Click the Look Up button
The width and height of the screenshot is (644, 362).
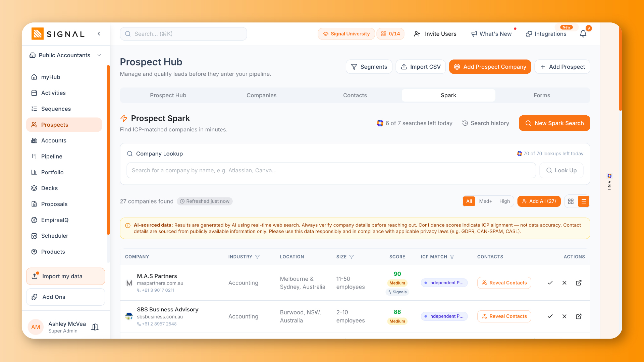pos(561,170)
